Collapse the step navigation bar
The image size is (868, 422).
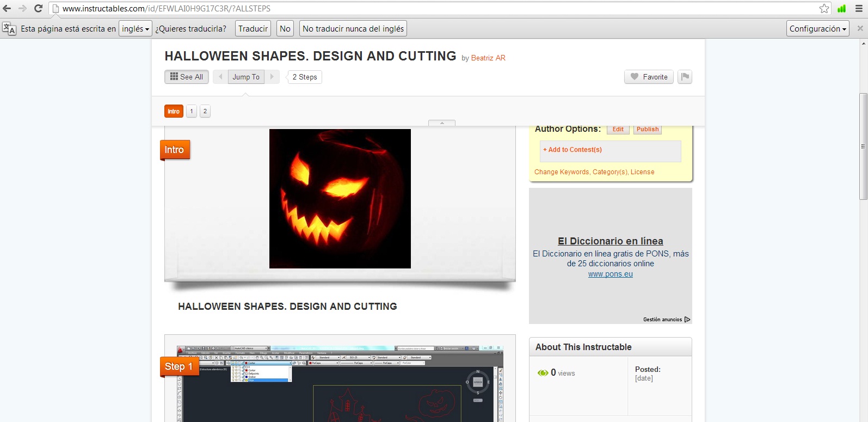442,123
